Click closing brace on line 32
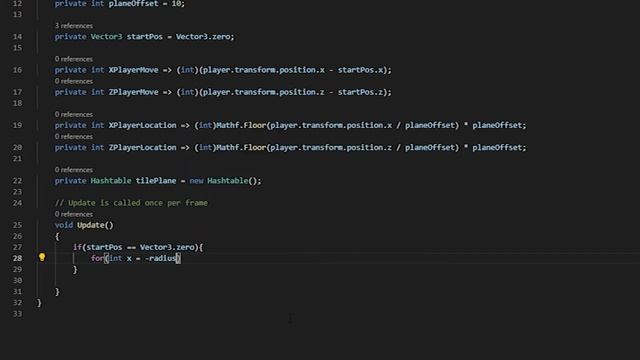Screen dimensions: 640x360 [39, 303]
